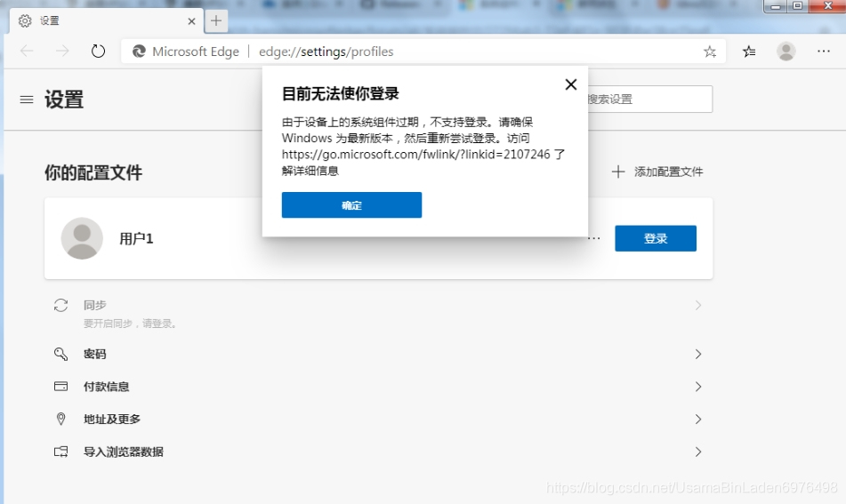Viewport: 846px width, 504px height.
Task: Open the favorites list icon
Action: [x=749, y=52]
